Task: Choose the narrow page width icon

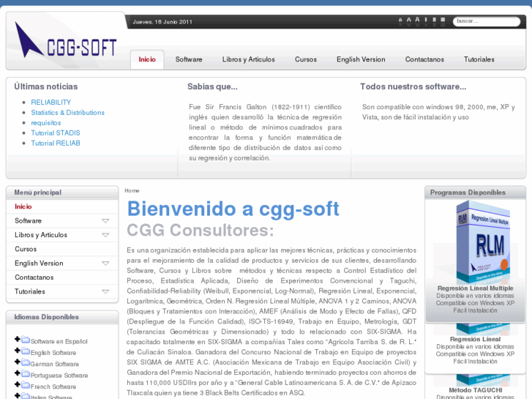Action: (x=426, y=20)
